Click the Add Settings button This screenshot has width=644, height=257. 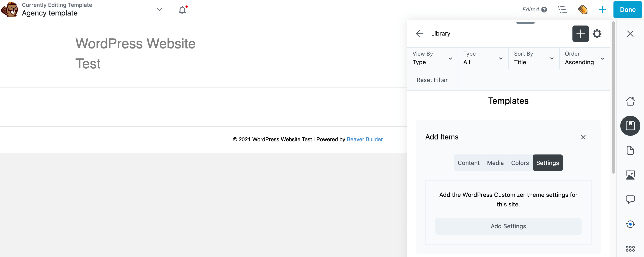coord(508,226)
